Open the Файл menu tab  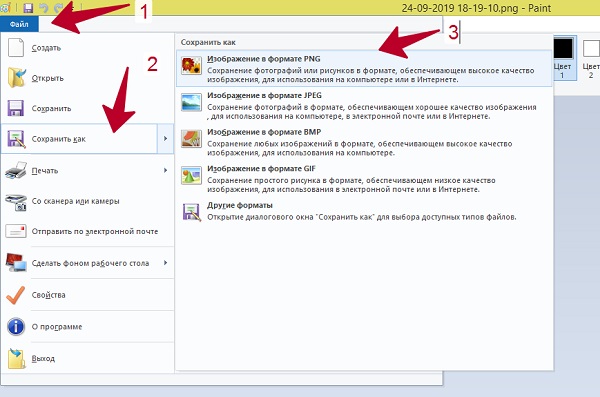point(19,24)
